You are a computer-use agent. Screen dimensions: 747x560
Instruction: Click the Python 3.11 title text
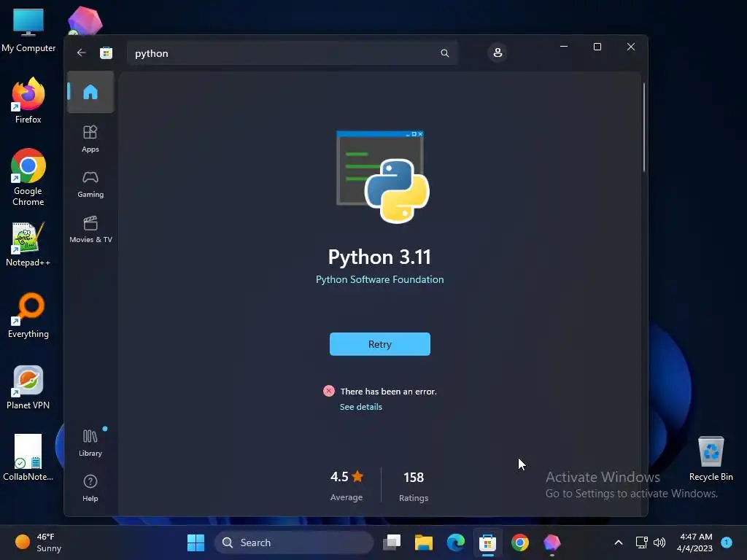(x=379, y=257)
